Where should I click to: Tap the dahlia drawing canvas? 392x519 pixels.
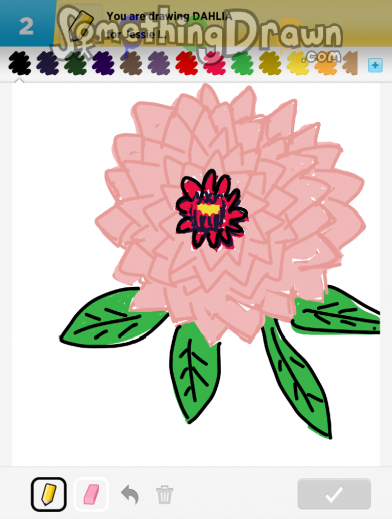196,273
